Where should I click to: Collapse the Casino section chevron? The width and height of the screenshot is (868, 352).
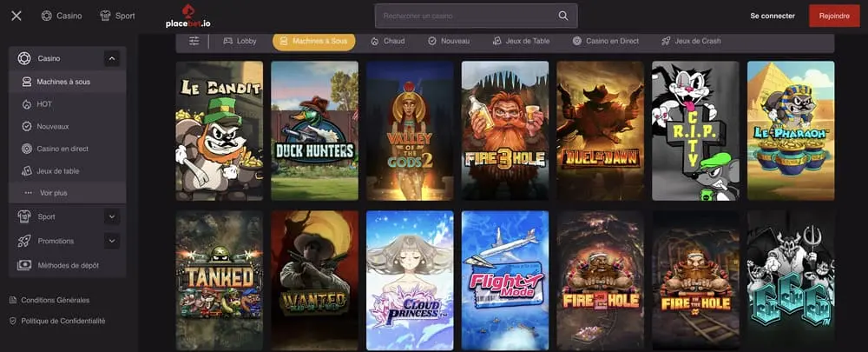[x=111, y=59]
